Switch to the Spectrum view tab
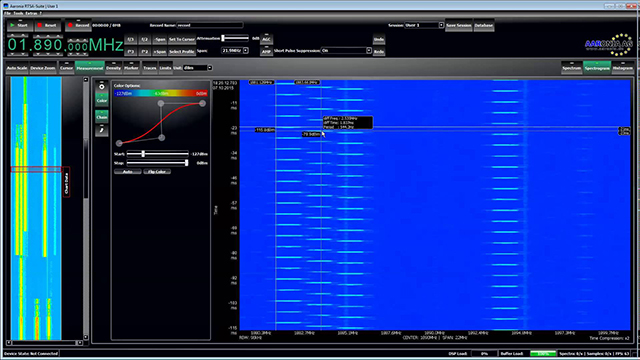 pos(571,68)
